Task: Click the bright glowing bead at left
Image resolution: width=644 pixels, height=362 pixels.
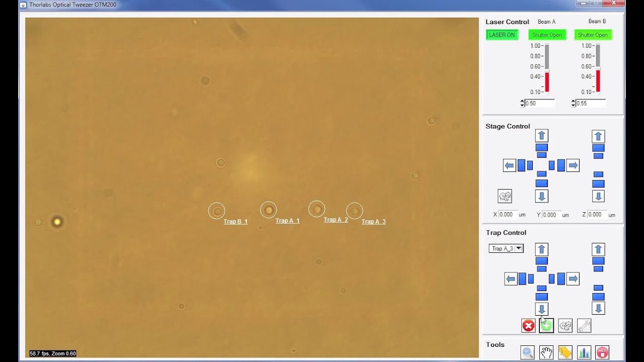Action: point(57,222)
